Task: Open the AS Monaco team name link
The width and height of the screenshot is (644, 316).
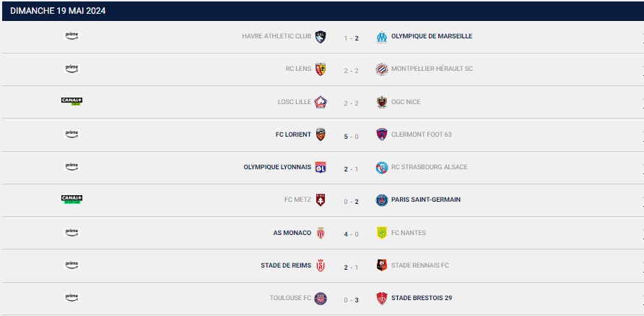Action: pyautogui.click(x=292, y=233)
